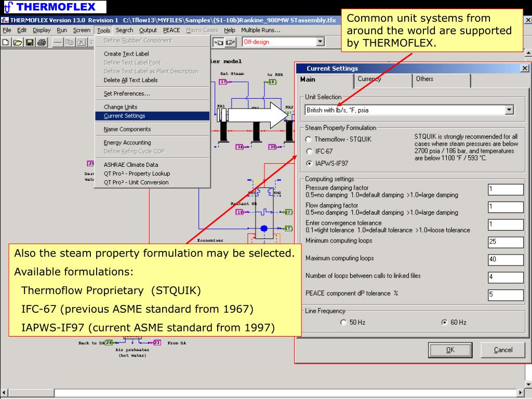Open the Off-design mode dropdown

(x=320, y=42)
